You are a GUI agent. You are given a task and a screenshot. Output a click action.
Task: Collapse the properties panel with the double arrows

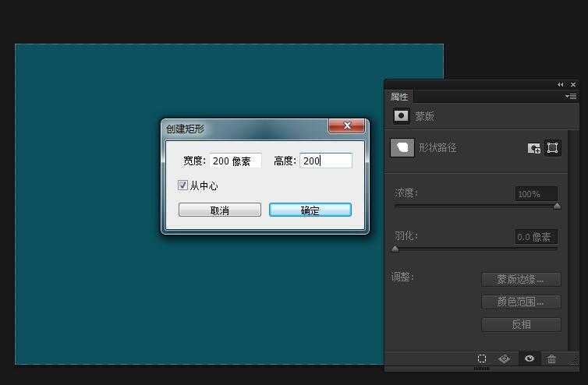coord(560,84)
